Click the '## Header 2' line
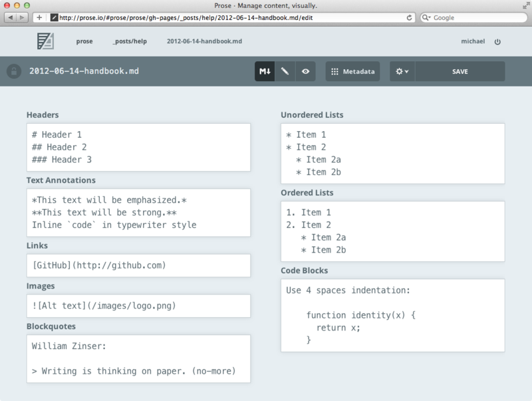 [x=59, y=147]
